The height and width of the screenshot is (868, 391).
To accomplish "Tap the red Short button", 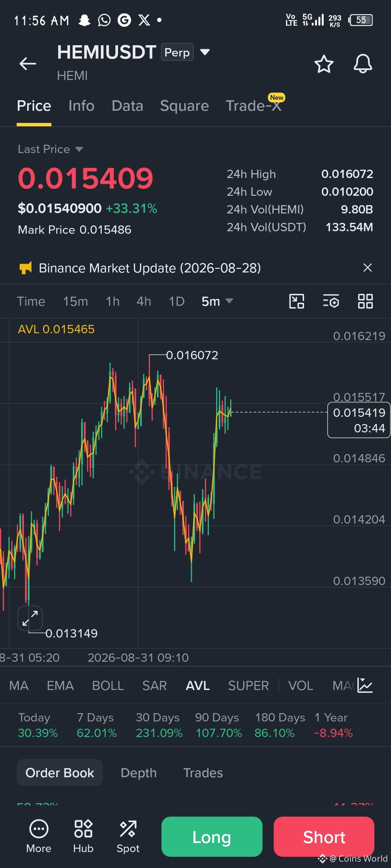I will (x=324, y=837).
